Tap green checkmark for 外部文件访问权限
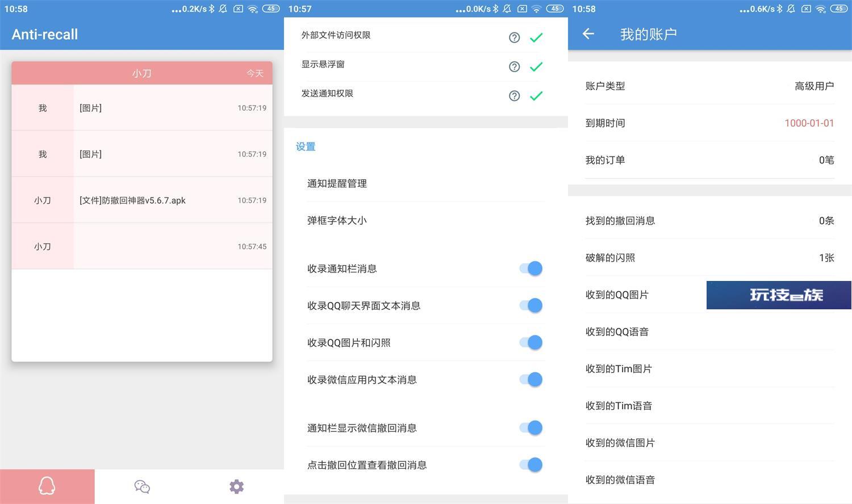The width and height of the screenshot is (852, 504). point(536,37)
